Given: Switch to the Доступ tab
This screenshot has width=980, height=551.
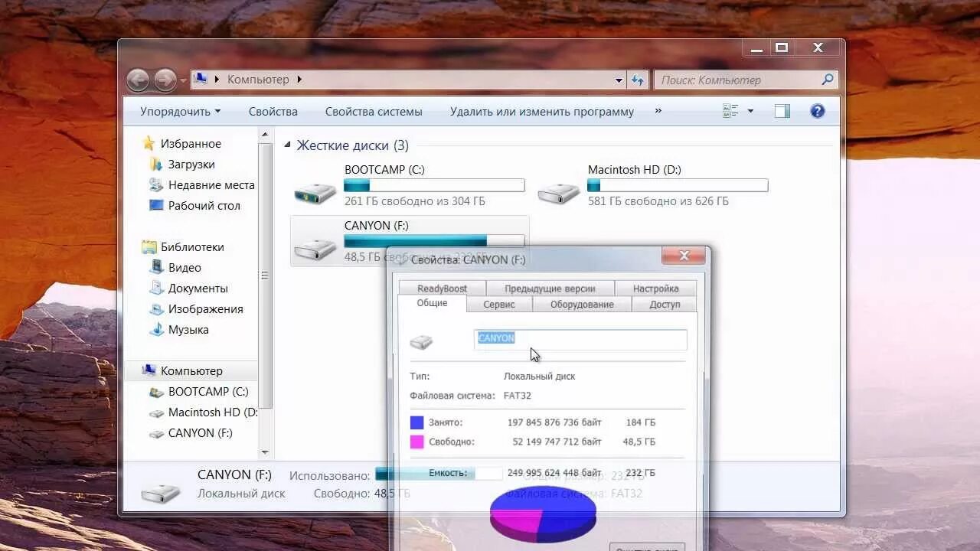Looking at the screenshot, I should point(665,304).
